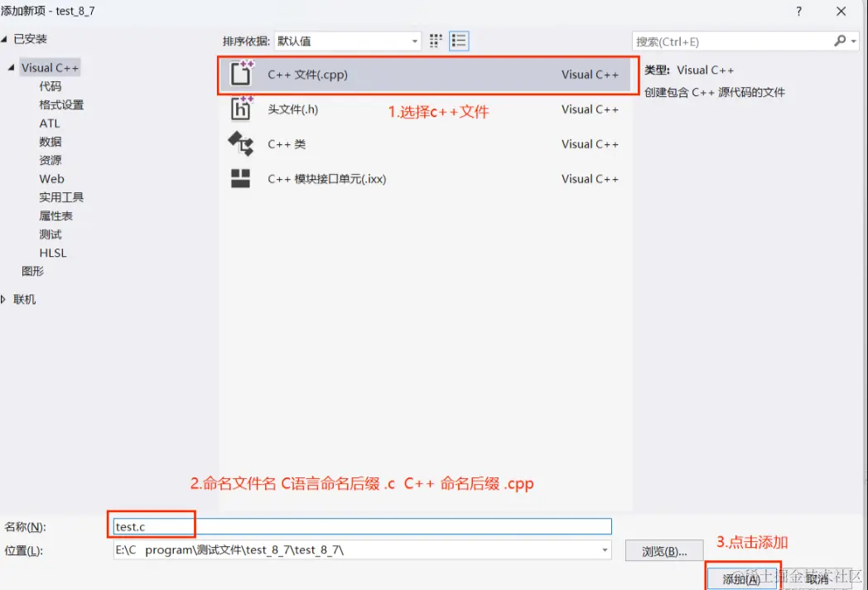Click the 联机 tree item
This screenshot has height=590, width=868.
[x=24, y=299]
